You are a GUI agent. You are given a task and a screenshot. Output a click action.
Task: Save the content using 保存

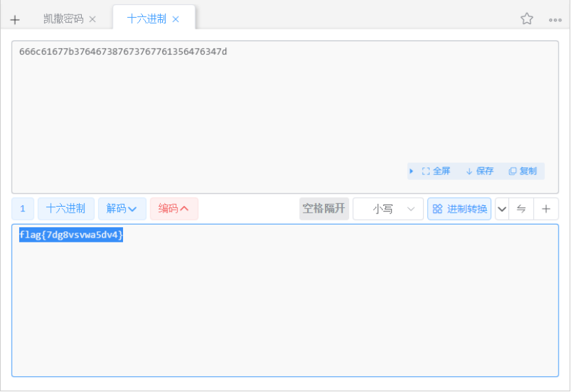[480, 171]
